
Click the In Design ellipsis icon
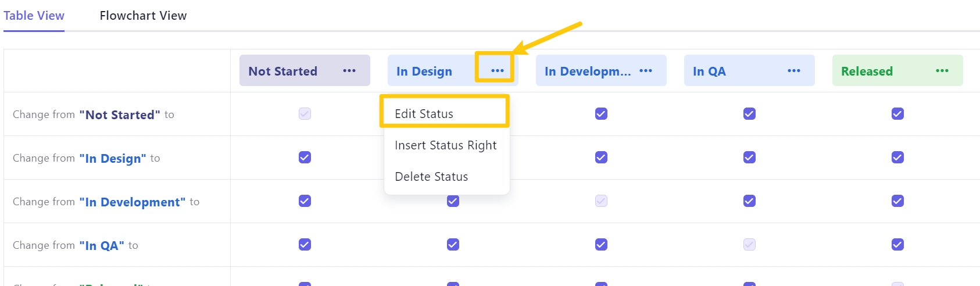497,71
